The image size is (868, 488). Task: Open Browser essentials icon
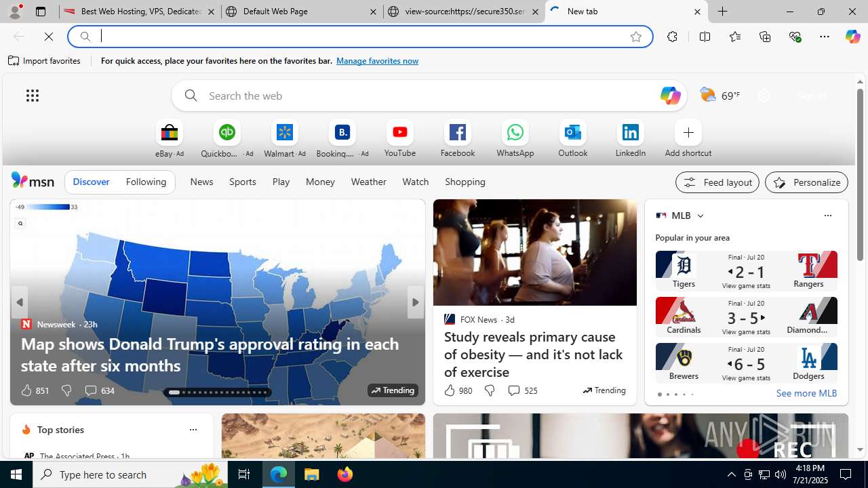click(795, 37)
